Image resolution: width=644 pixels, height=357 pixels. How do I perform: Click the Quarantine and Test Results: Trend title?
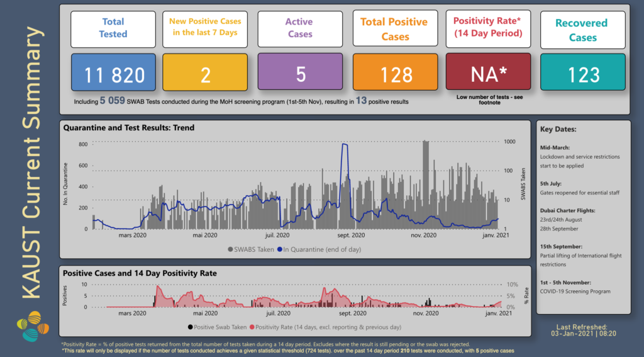129,128
